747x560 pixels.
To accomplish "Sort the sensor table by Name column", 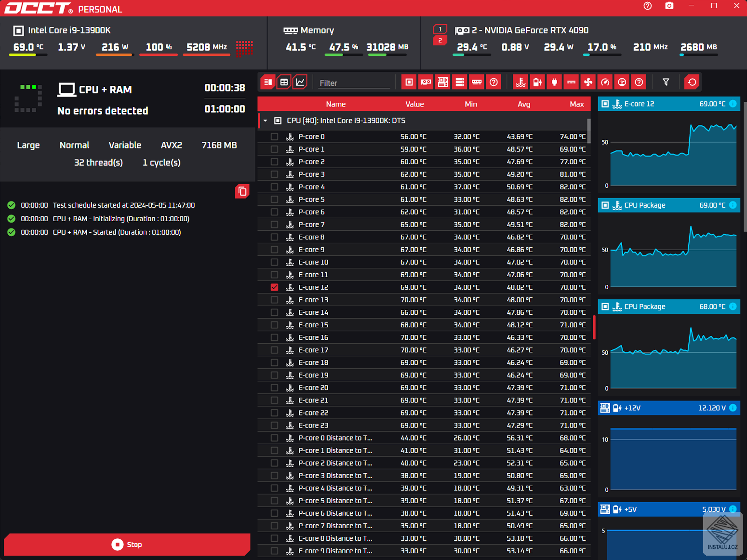I will click(336, 104).
